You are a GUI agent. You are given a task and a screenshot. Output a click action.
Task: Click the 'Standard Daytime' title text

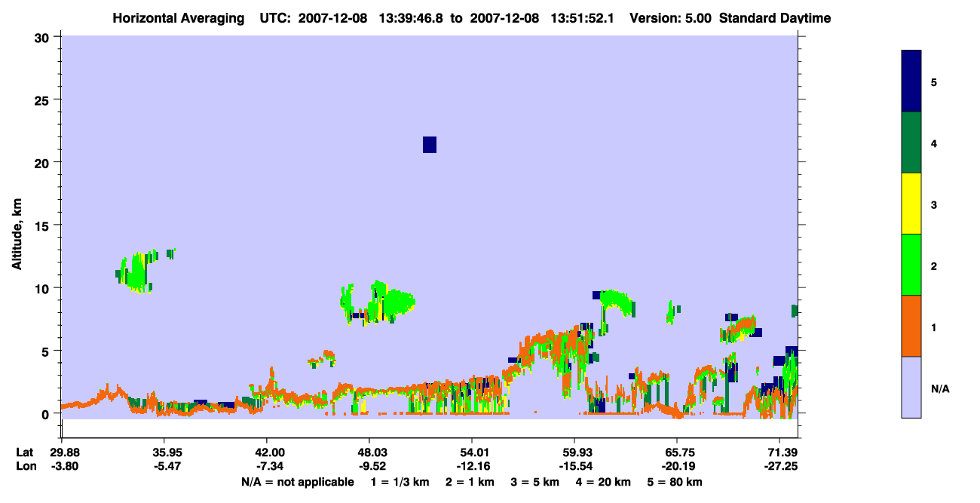tap(775, 17)
